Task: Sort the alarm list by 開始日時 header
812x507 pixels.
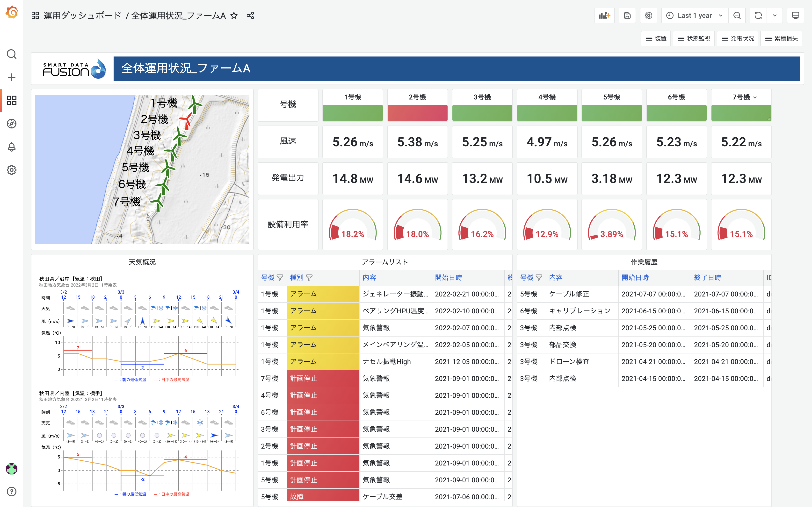Action: pyautogui.click(x=449, y=278)
